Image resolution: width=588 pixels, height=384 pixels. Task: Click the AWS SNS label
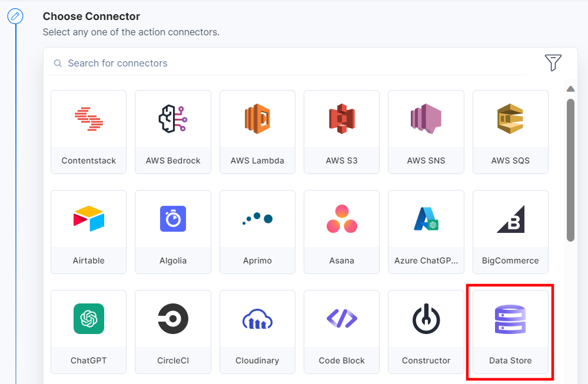(426, 161)
